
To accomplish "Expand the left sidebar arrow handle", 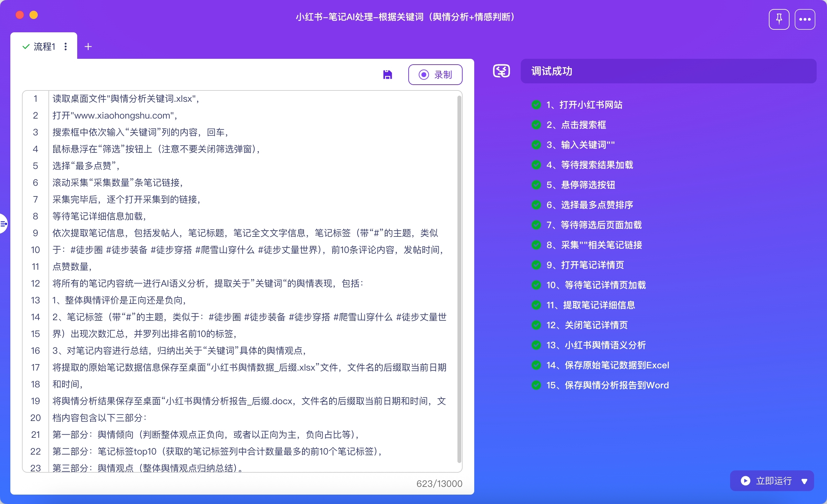I will pyautogui.click(x=3, y=224).
